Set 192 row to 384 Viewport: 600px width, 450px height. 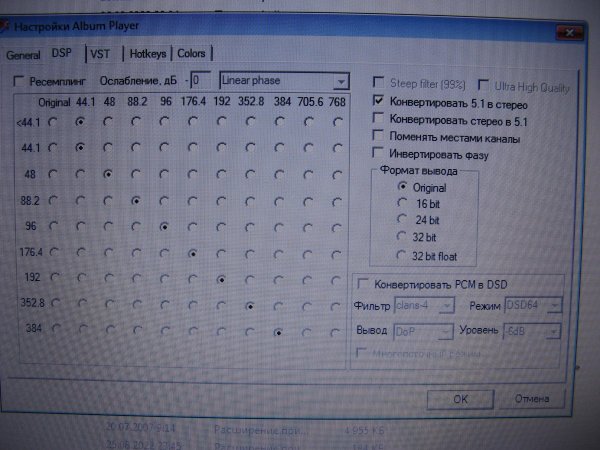[279, 280]
